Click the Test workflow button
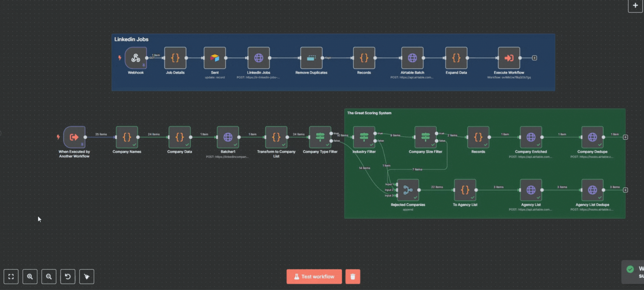 pos(314,277)
